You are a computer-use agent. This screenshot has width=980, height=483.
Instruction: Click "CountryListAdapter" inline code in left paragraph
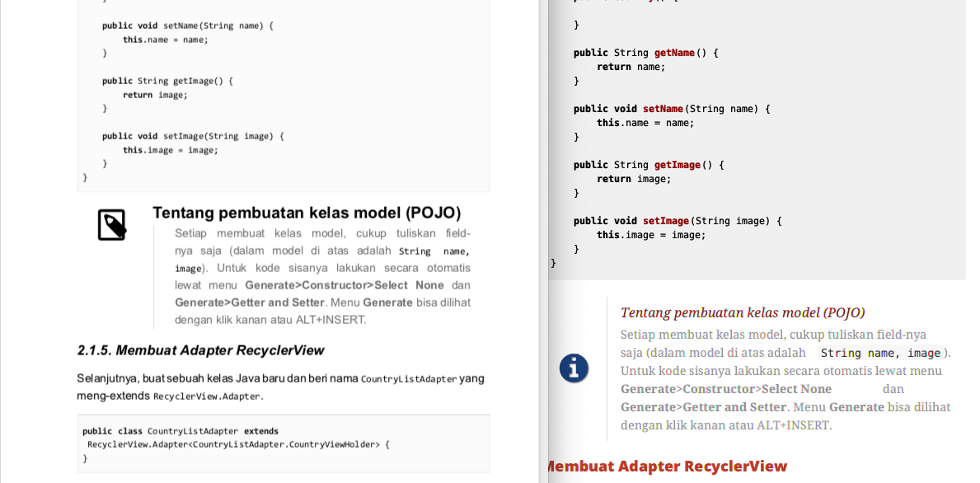[409, 379]
